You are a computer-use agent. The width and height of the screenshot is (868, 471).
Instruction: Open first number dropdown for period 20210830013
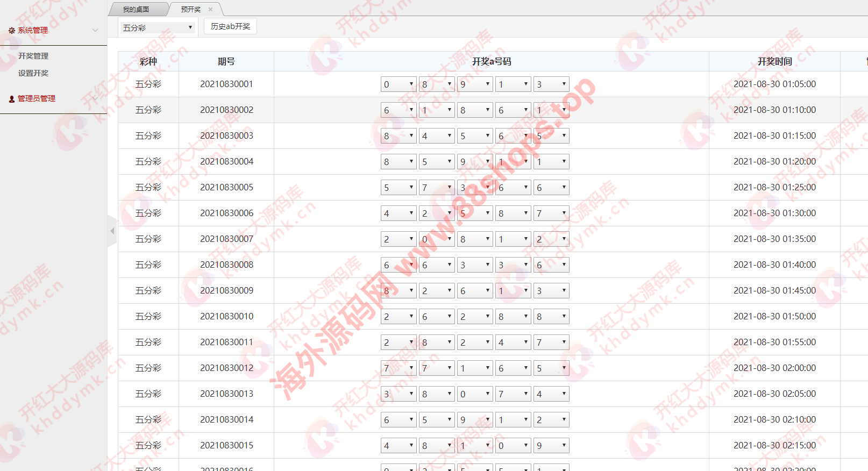click(399, 394)
